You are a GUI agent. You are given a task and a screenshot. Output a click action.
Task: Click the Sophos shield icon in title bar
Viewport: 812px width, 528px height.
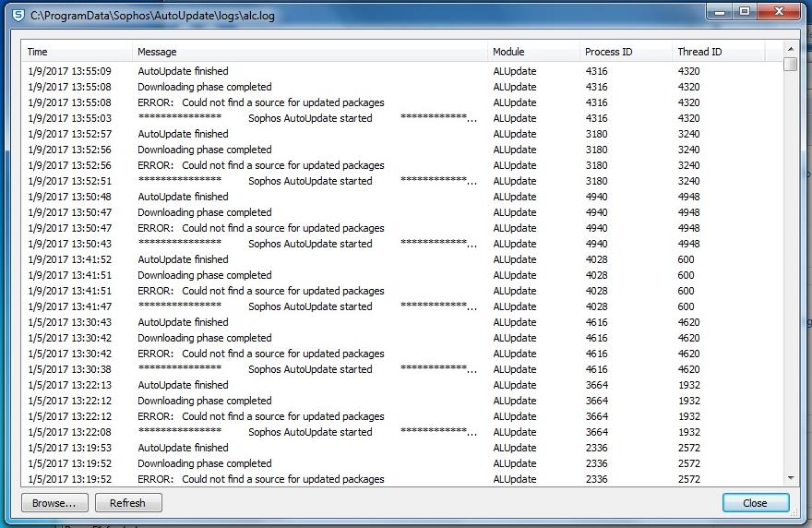click(18, 15)
